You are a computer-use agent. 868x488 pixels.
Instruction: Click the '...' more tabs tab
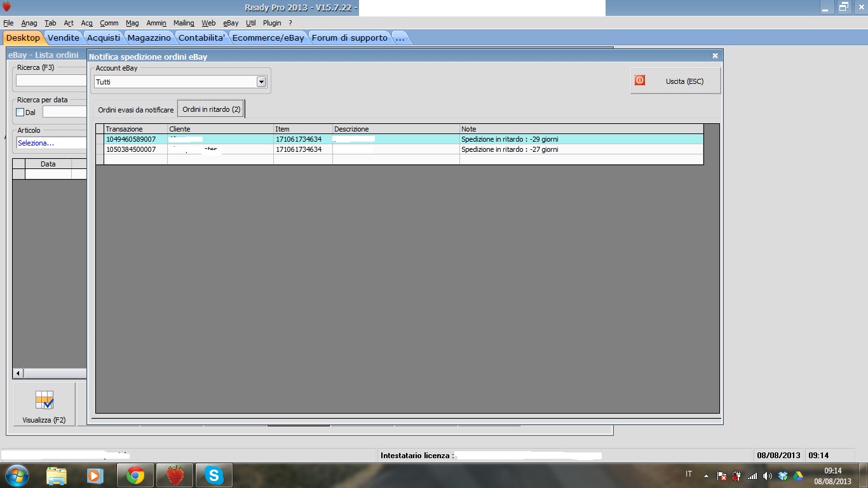(400, 38)
